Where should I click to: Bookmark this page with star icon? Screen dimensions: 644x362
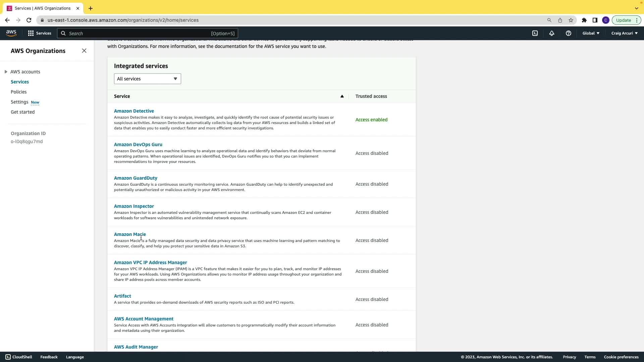tap(571, 20)
